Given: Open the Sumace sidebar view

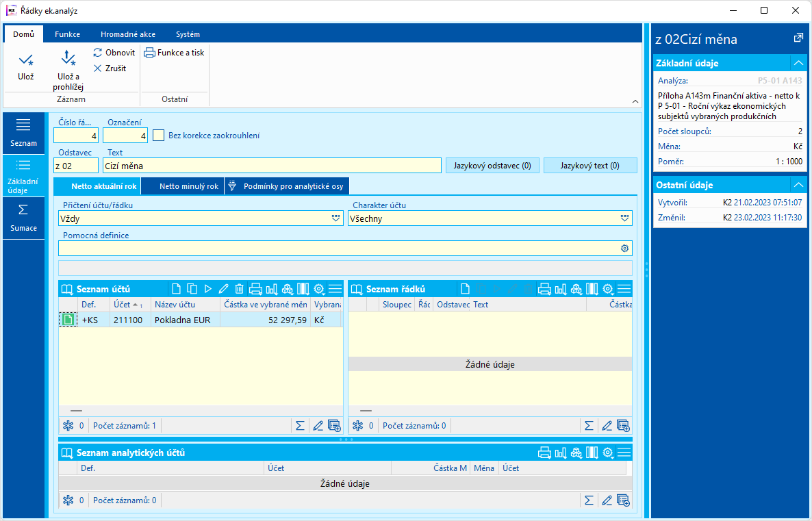Looking at the screenshot, I should tap(23, 218).
